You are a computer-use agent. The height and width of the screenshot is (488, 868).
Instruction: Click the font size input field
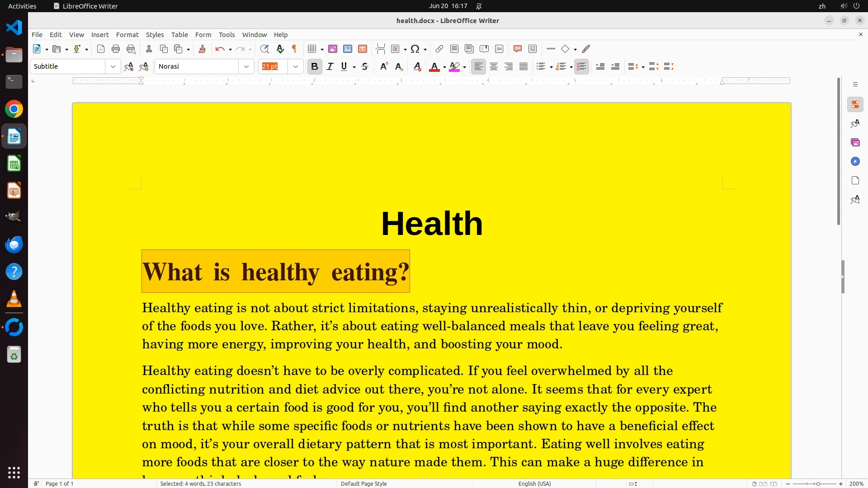[273, 66]
